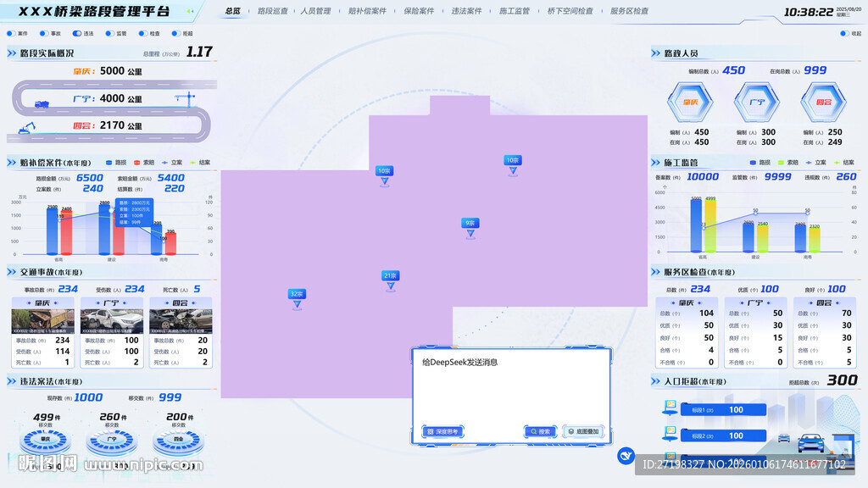
Task: Toggle 结案 legend in 赔补偿案件 chart
Action: tap(200, 163)
